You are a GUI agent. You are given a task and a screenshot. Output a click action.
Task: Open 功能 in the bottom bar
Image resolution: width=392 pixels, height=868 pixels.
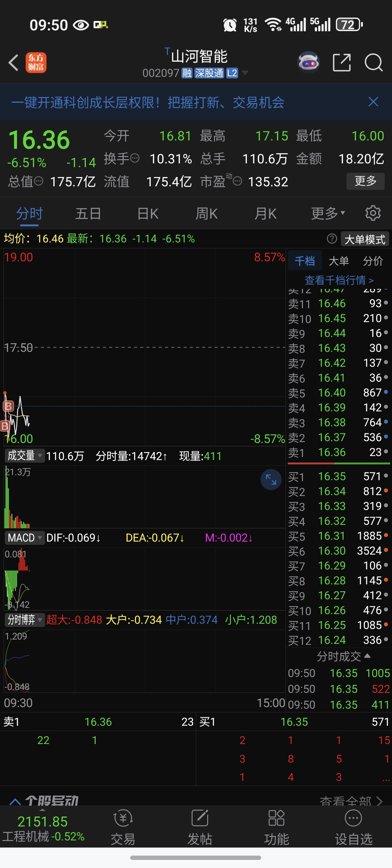coord(276,828)
